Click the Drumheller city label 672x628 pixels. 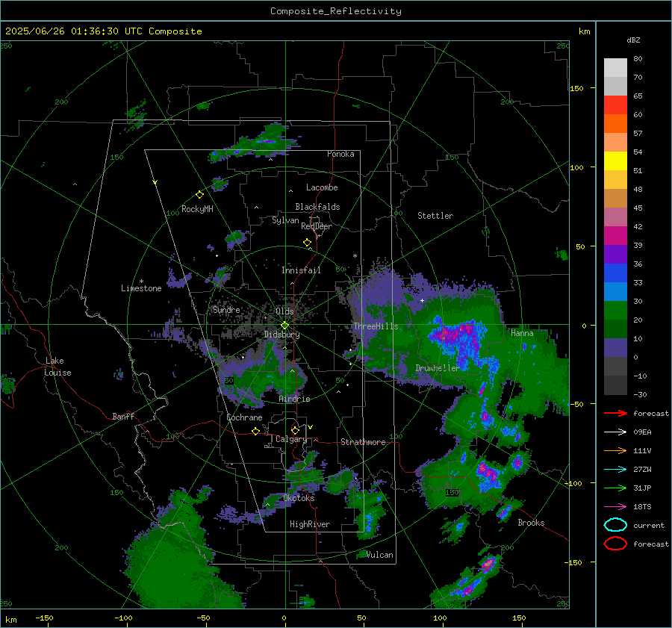point(438,368)
